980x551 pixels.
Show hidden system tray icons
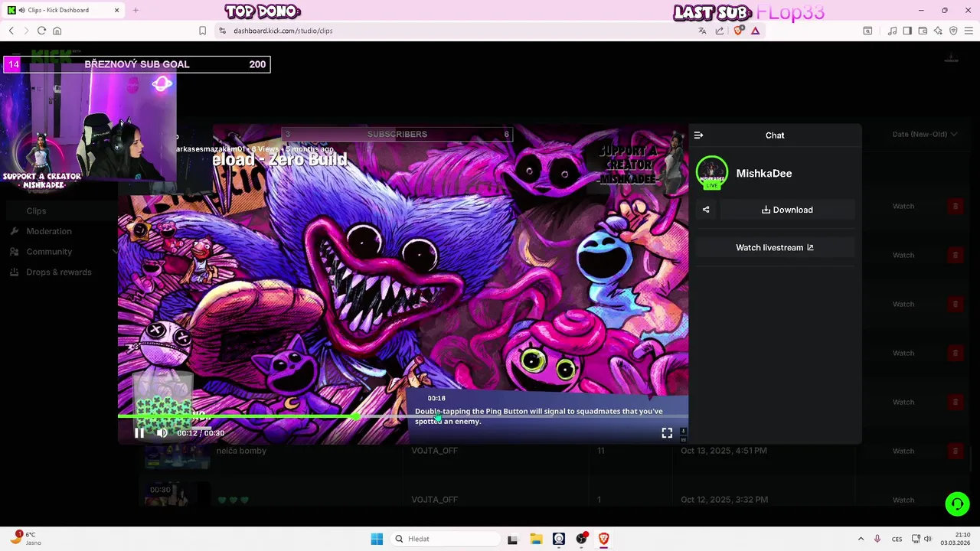tap(861, 539)
